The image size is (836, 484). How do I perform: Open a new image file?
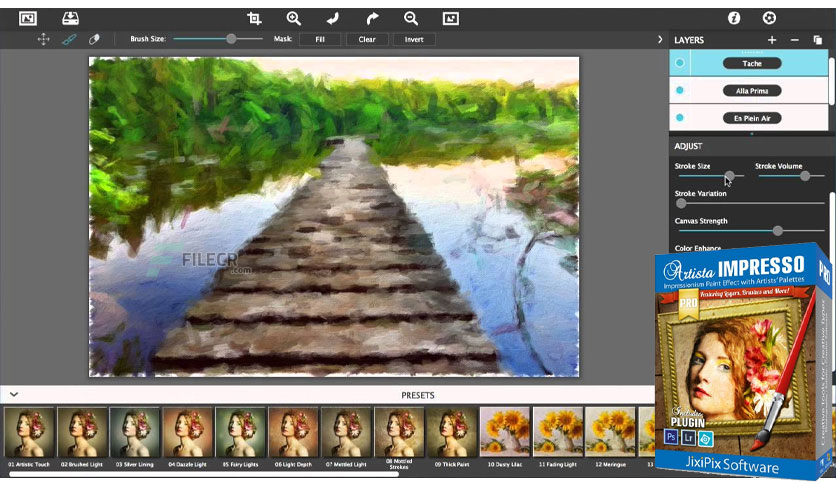(x=28, y=19)
